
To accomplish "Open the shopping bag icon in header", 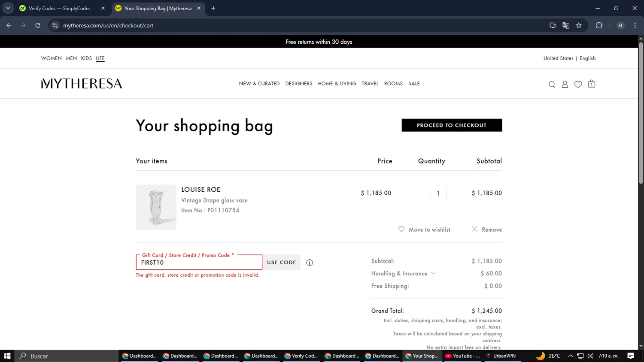I will tap(592, 84).
